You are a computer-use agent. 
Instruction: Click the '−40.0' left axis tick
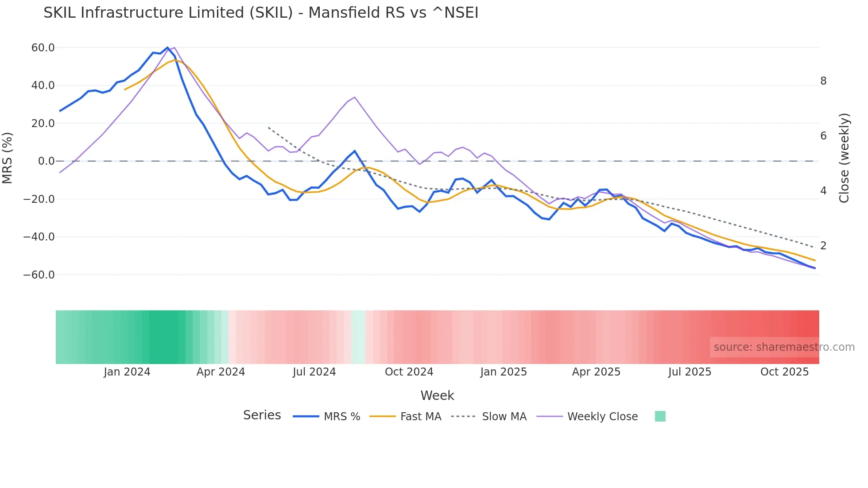click(x=39, y=237)
